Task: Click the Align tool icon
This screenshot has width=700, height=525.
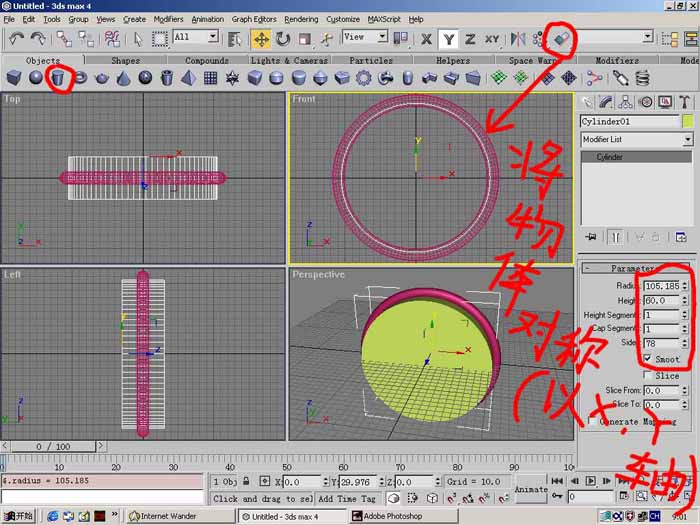Action: 561,39
